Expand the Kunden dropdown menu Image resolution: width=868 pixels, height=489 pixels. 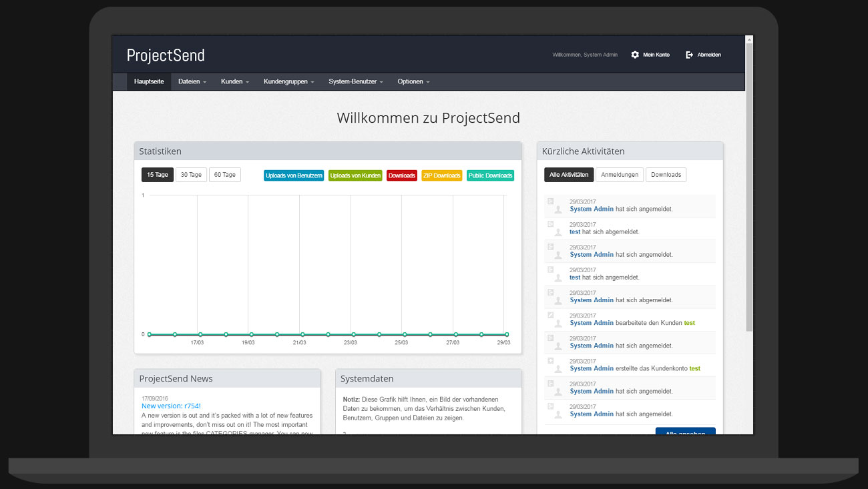pos(235,81)
